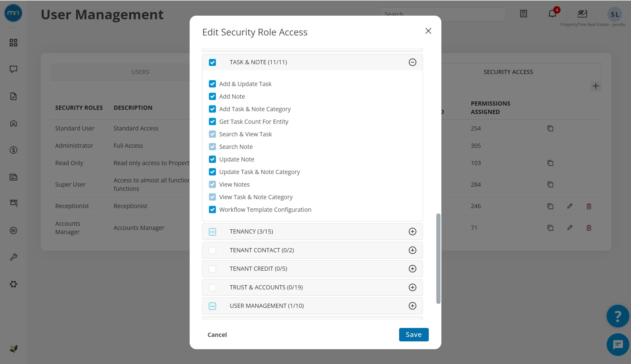The image size is (631, 364).
Task: Check the TRUST & ACCOUNTS group checkbox
Action: (212, 287)
